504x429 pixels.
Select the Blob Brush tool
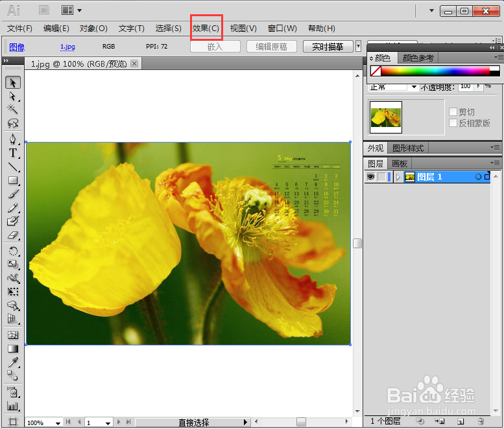[x=13, y=221]
